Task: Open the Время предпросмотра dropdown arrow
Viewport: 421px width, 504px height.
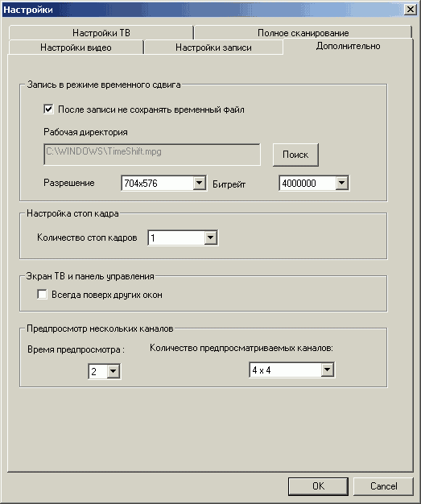Action: tap(114, 372)
